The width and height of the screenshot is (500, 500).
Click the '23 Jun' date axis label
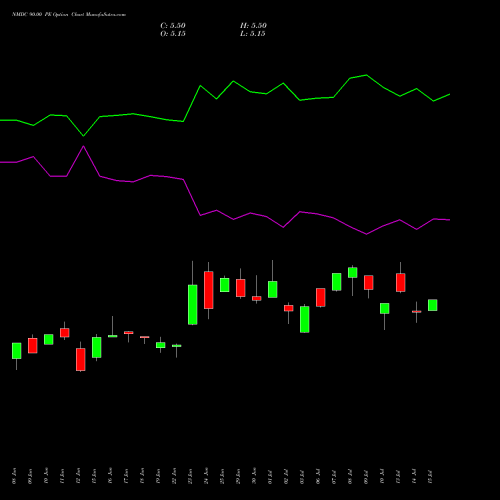(190, 476)
